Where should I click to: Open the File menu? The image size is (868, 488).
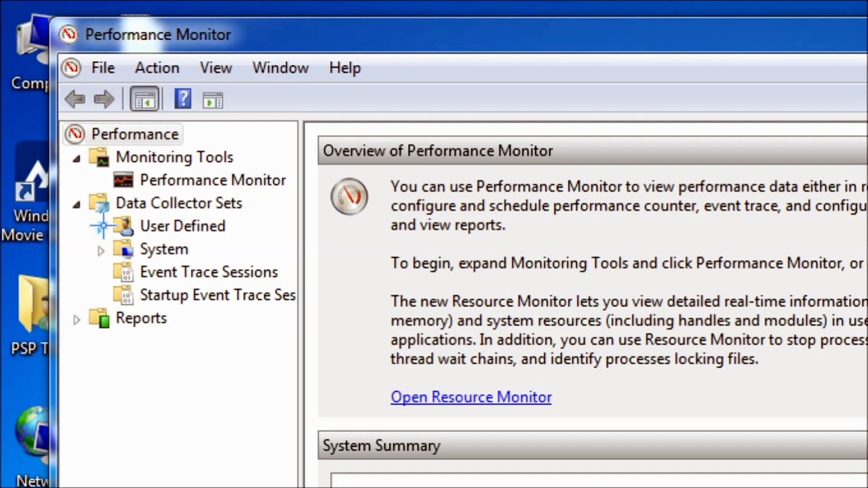coord(103,68)
